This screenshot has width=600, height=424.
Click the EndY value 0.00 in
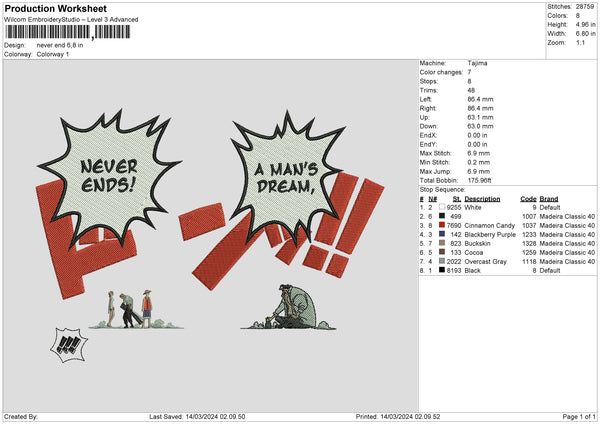[x=477, y=144]
